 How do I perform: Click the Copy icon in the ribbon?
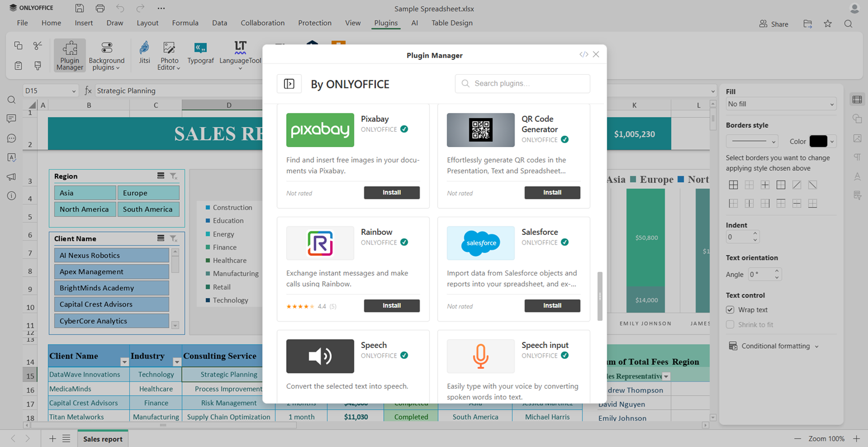[18, 46]
